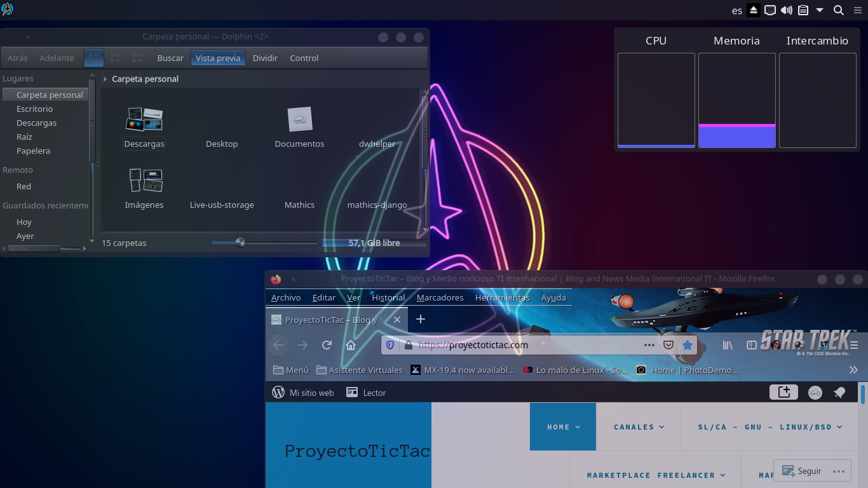Screen dimensions: 868x488
Task: Click the WordPress new post icon
Action: click(x=783, y=393)
